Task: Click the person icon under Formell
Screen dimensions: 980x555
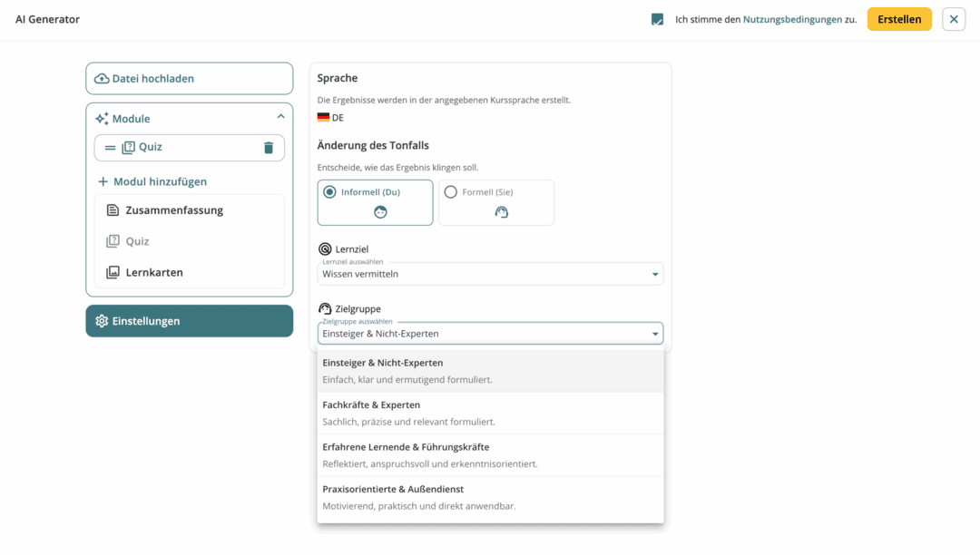Action: click(x=501, y=212)
